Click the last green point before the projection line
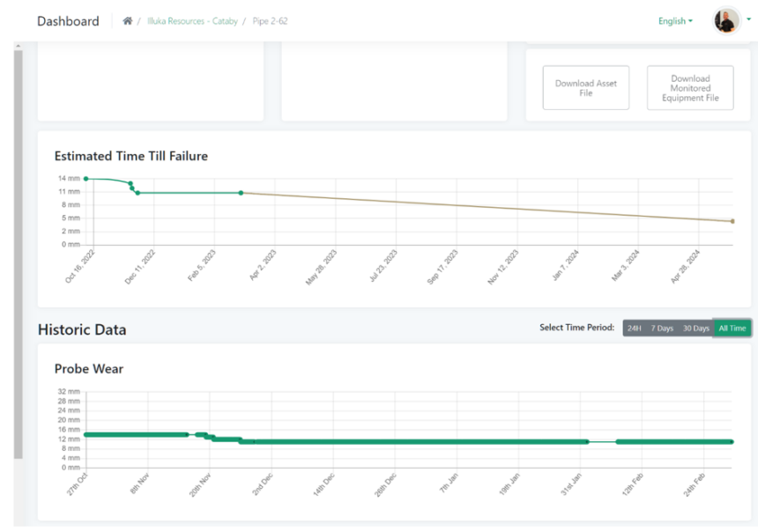This screenshot has height=532, width=758. point(241,193)
